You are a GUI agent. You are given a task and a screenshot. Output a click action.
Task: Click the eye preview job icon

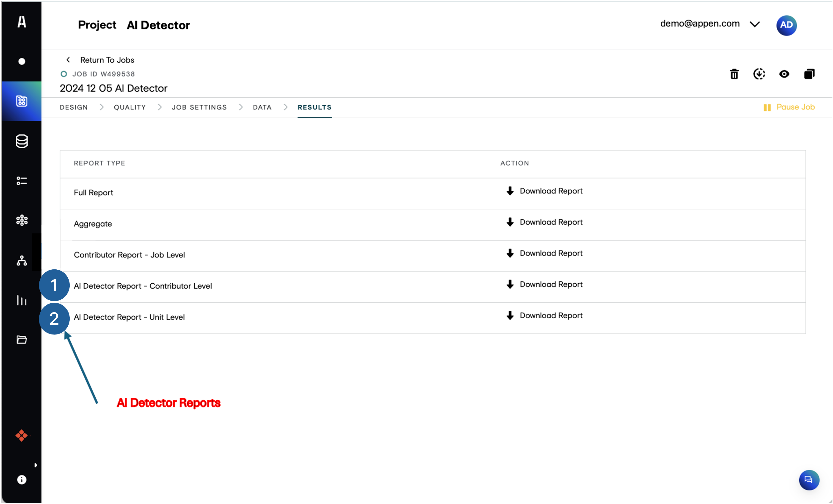click(x=784, y=74)
